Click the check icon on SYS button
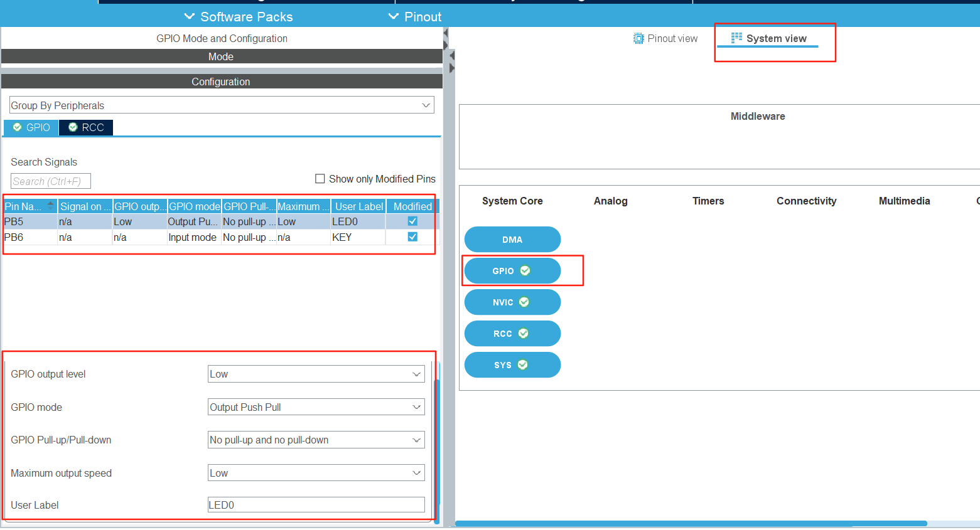980x530 pixels. [x=523, y=365]
